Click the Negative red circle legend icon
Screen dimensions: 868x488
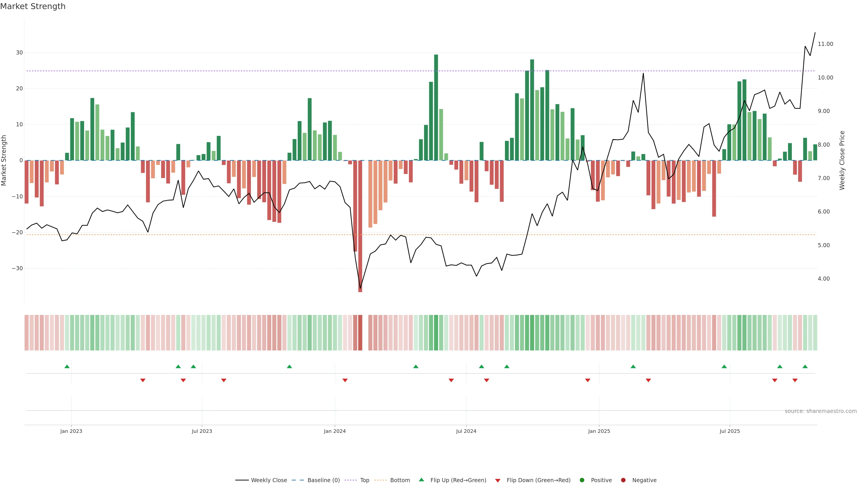tap(623, 480)
